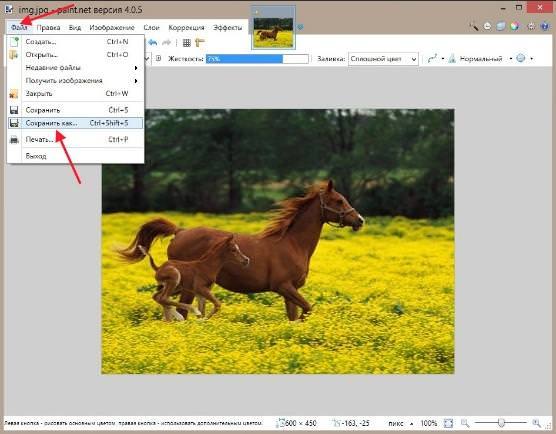Click the Help question mark icon
This screenshot has height=434, width=556.
pos(544,26)
